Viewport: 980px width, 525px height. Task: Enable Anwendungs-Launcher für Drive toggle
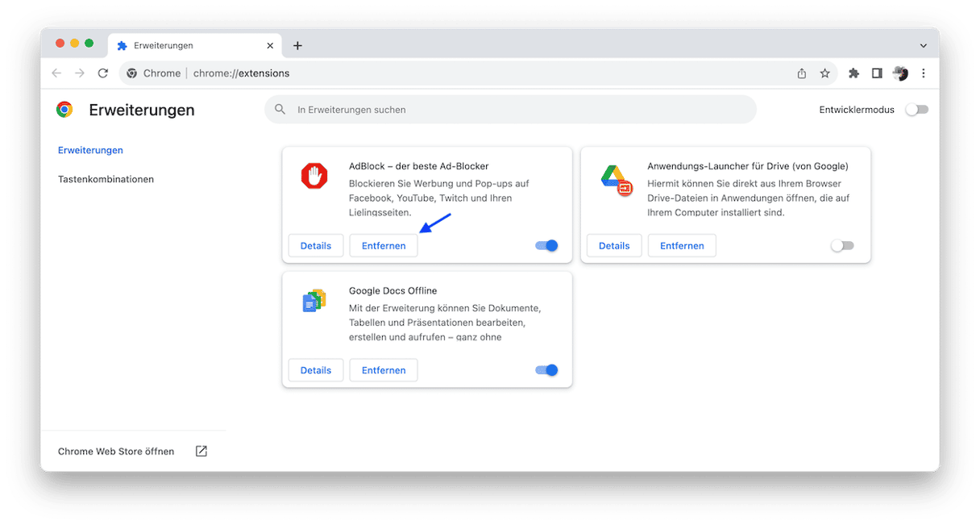(842, 246)
